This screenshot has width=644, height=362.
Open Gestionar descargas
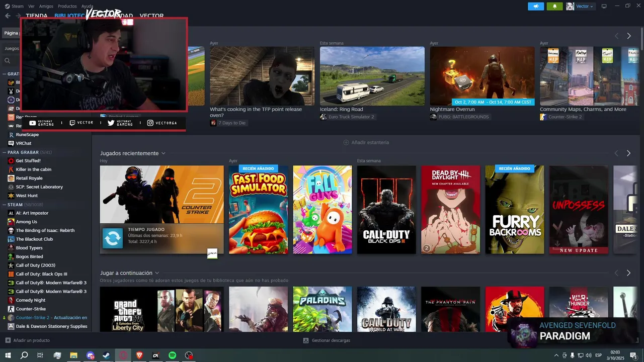(x=327, y=340)
